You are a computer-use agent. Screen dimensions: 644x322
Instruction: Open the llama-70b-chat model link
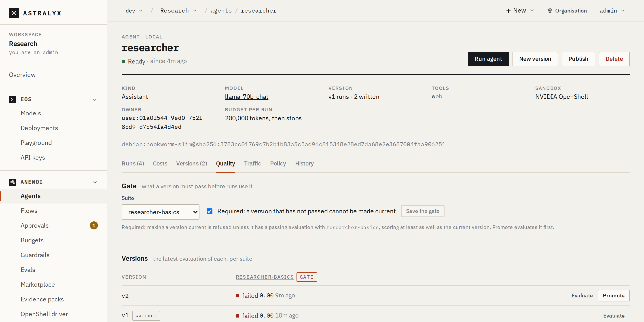pos(246,97)
